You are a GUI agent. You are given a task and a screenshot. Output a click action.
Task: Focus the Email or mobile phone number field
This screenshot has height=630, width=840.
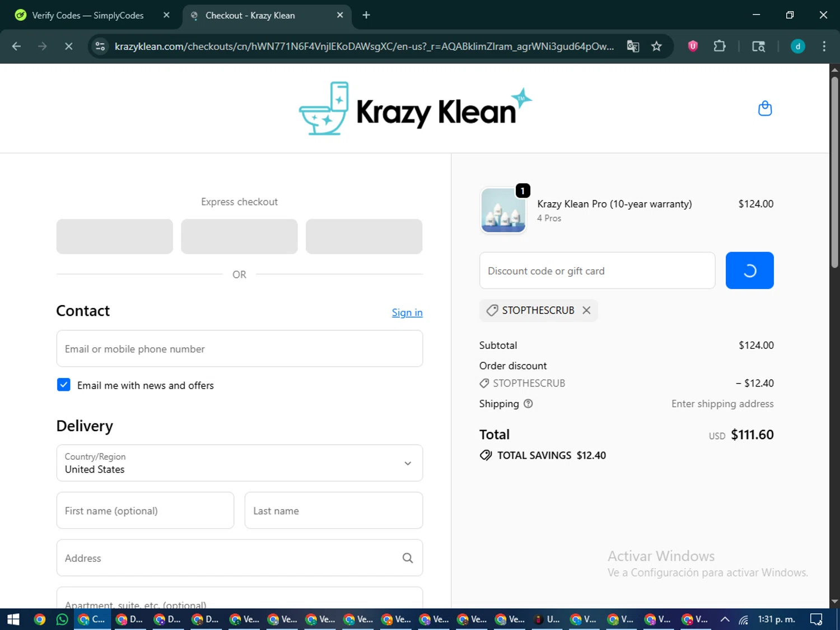(240, 349)
